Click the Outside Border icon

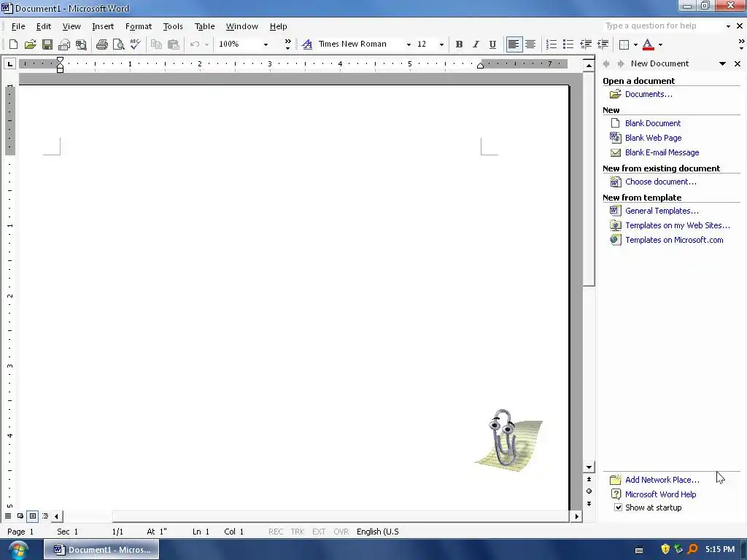624,44
